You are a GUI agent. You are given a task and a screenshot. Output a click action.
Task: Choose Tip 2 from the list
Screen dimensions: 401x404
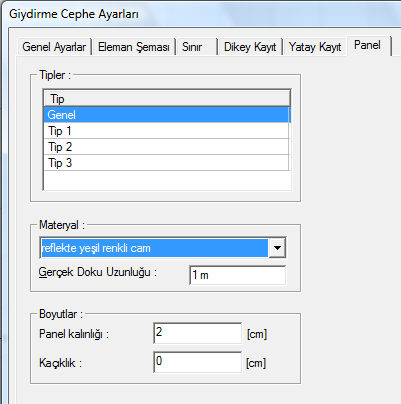click(x=166, y=147)
